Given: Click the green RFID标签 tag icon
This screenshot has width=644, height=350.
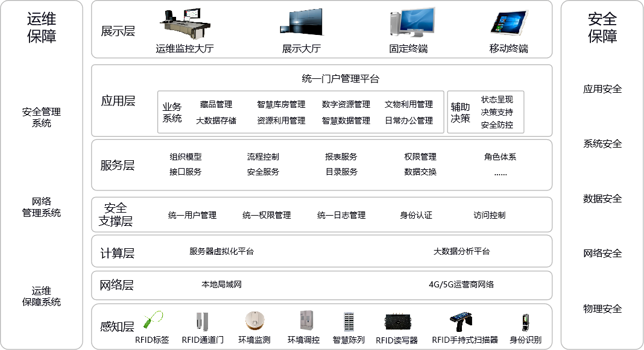Looking at the screenshot, I should [x=153, y=320].
